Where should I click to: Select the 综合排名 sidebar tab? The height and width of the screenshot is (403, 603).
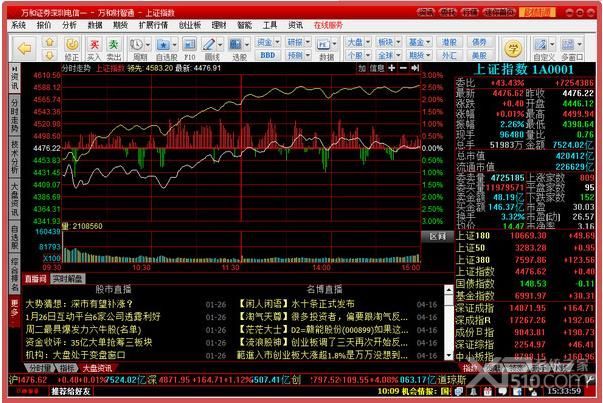(x=14, y=275)
